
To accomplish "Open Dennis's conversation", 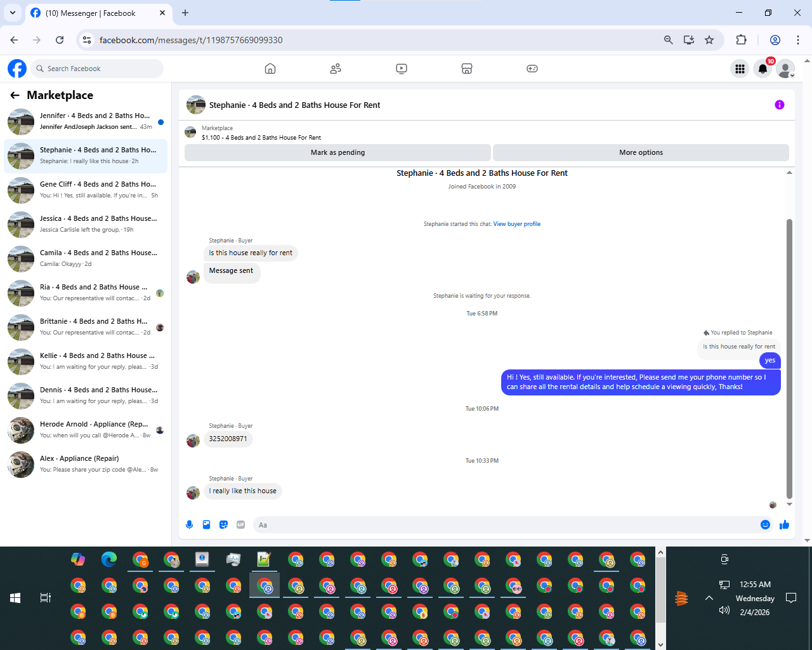I will (86, 395).
